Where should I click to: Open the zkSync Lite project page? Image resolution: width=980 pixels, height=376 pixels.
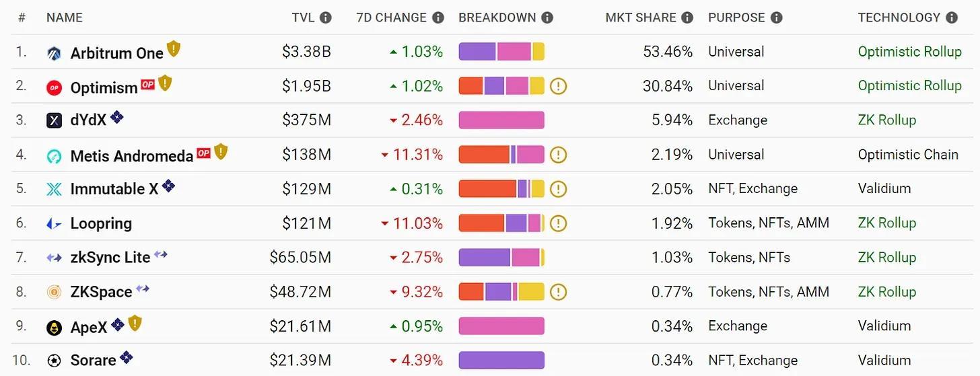110,258
